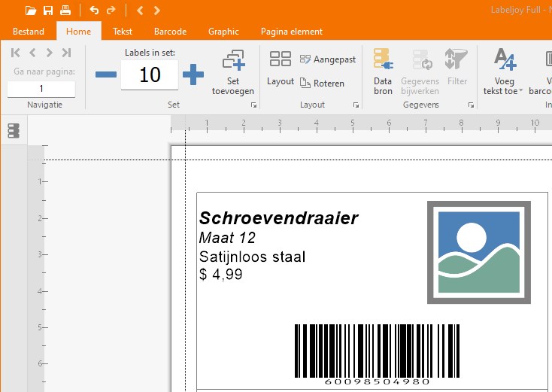
Task: Select the picture placeholder on the label
Action: [x=479, y=252]
